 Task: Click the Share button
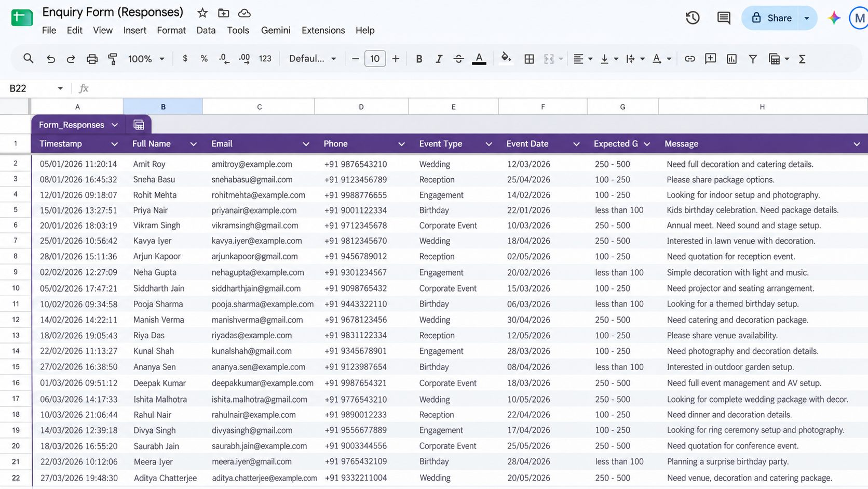[771, 18]
